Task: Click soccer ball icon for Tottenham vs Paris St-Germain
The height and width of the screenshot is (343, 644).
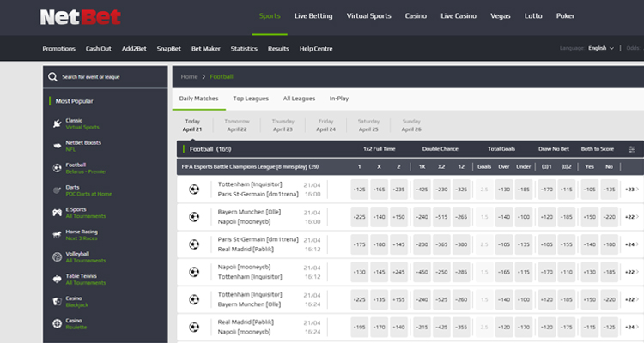Action: [194, 190]
